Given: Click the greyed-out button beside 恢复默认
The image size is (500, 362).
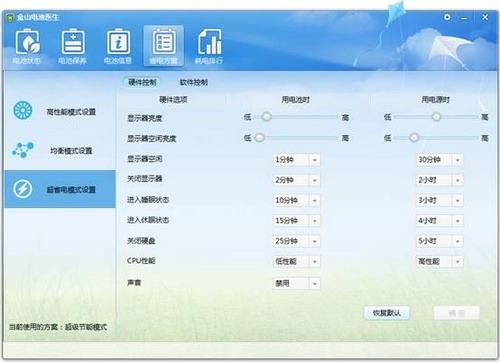Looking at the screenshot, I should pos(457,313).
